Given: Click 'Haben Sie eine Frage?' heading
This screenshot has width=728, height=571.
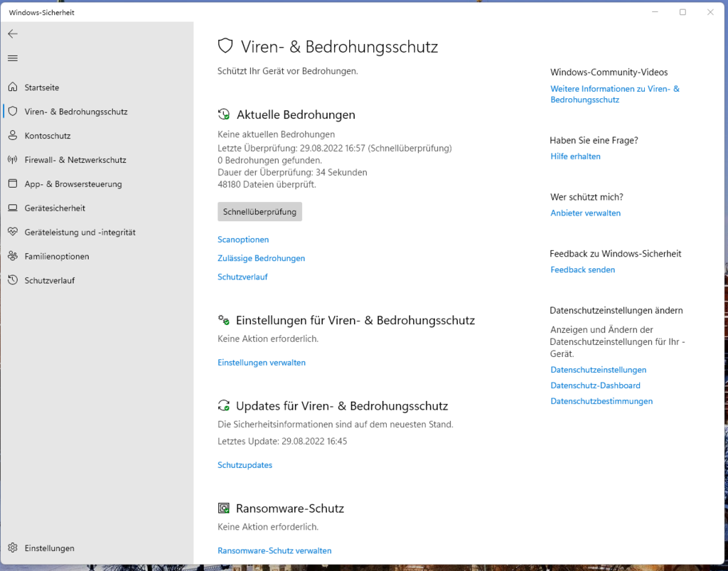Looking at the screenshot, I should (x=594, y=140).
